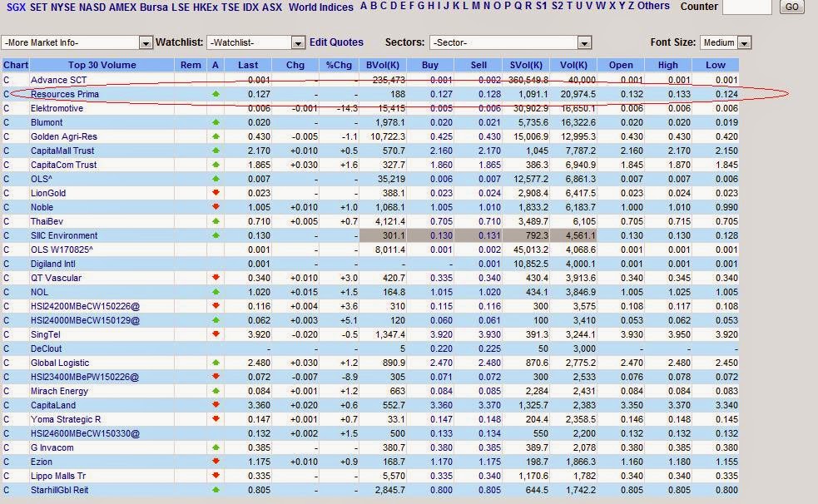Click red down arrow for Lippo Malls Tr
Viewport: 818px width, 504px height.
pyautogui.click(x=216, y=476)
